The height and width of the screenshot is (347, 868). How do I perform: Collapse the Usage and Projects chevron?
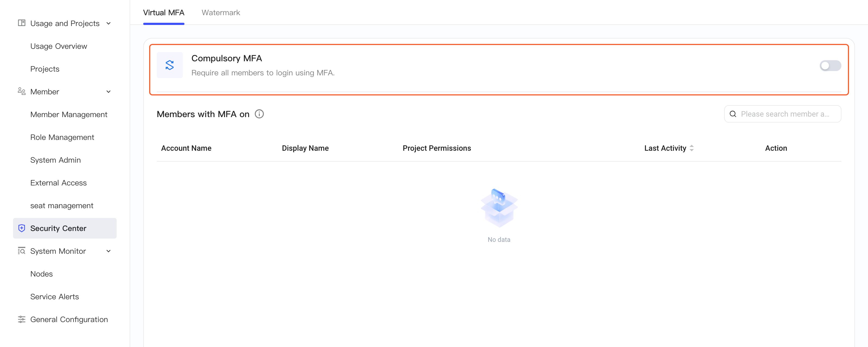108,23
